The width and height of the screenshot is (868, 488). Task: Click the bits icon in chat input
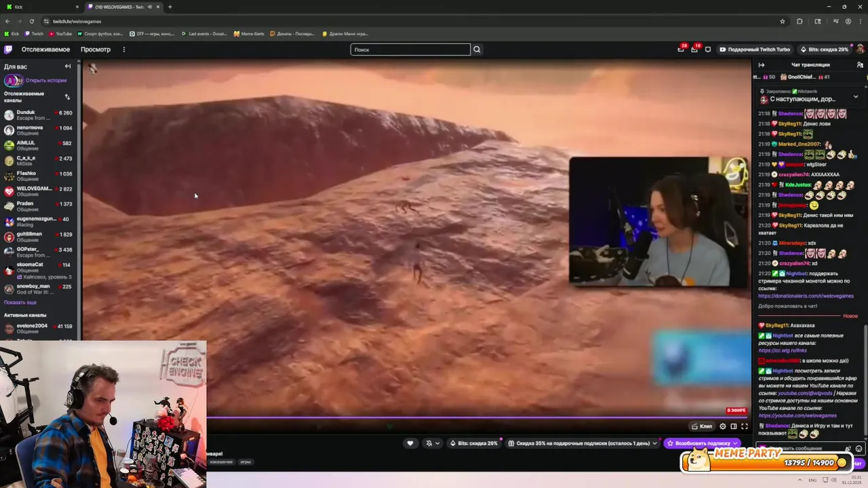point(848,448)
